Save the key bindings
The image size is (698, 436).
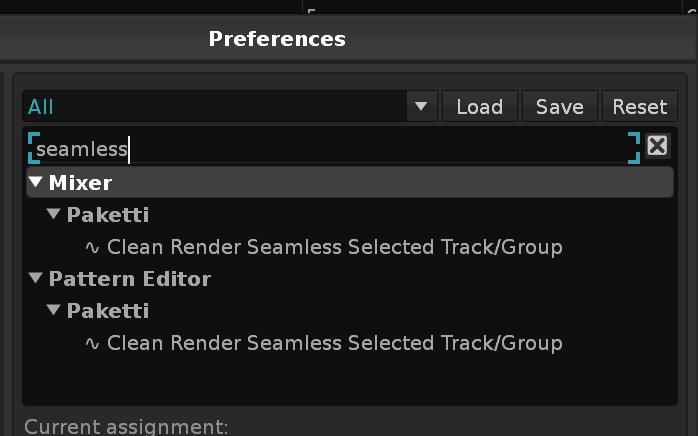[560, 106]
